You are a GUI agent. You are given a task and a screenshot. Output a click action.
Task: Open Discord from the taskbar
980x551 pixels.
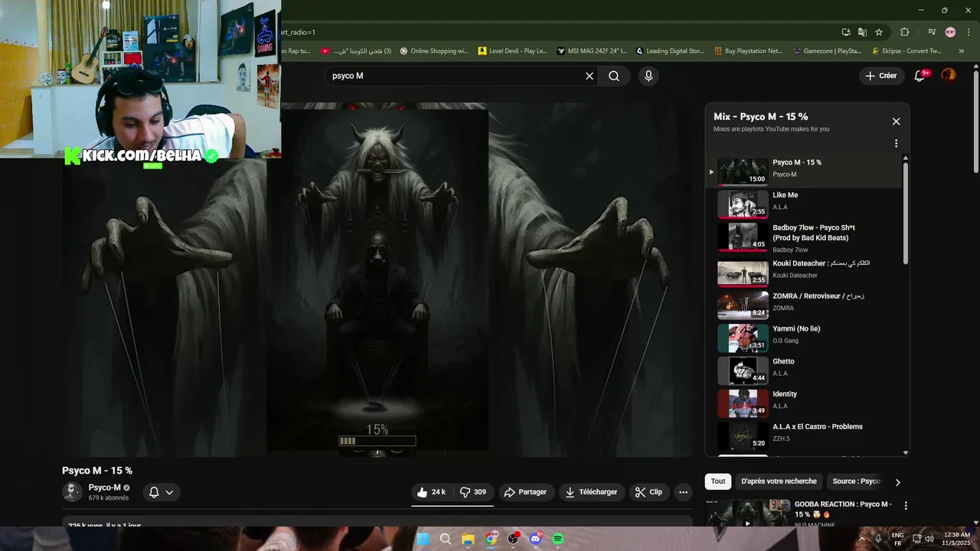[x=535, y=539]
